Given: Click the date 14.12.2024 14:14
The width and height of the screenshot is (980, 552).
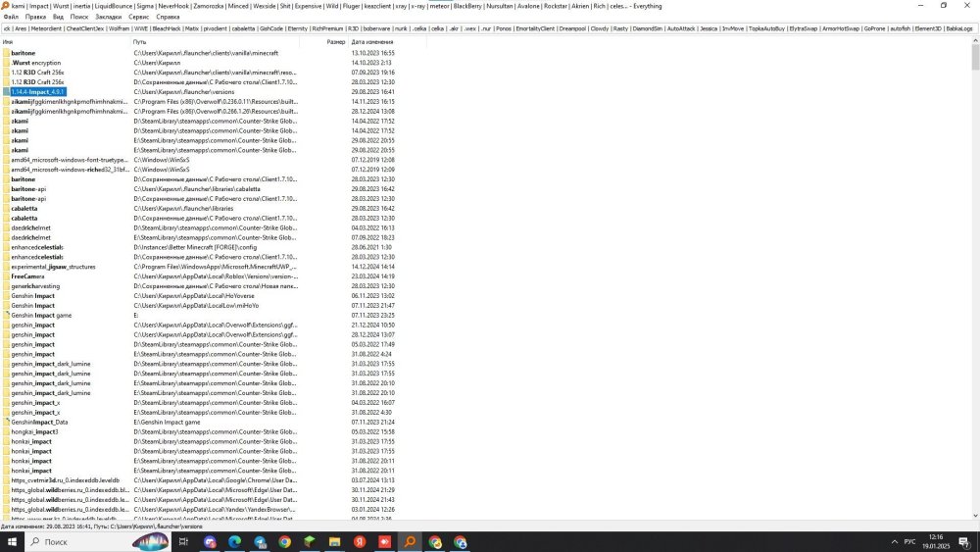Looking at the screenshot, I should click(372, 267).
